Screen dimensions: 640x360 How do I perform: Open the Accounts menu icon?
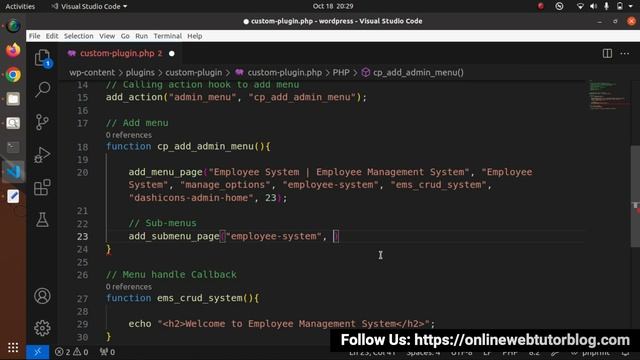42,296
